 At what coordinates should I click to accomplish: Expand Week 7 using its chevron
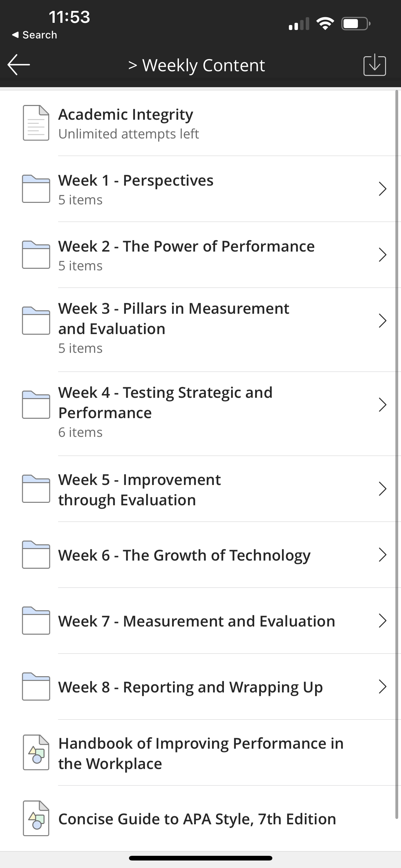coord(382,621)
